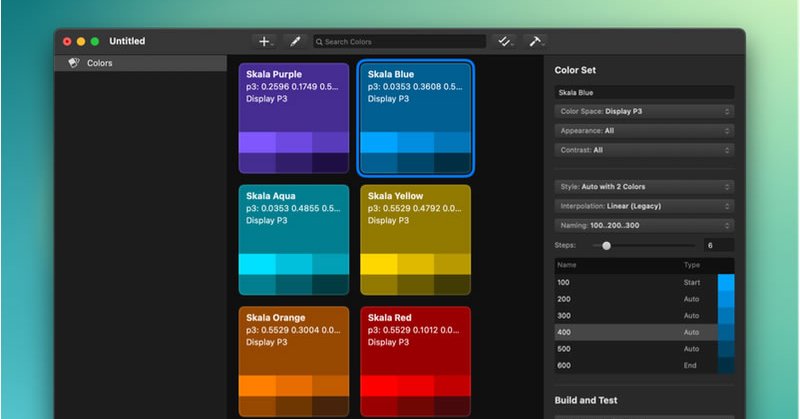Edit the Skala Blue name field

click(644, 92)
